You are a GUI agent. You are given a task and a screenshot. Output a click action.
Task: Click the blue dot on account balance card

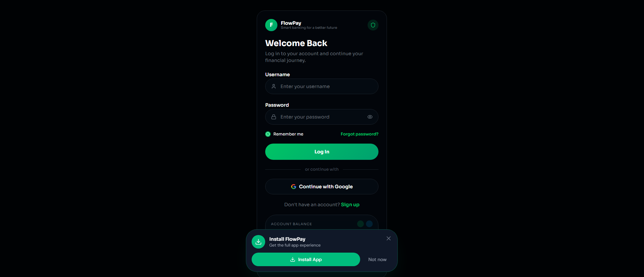click(369, 224)
